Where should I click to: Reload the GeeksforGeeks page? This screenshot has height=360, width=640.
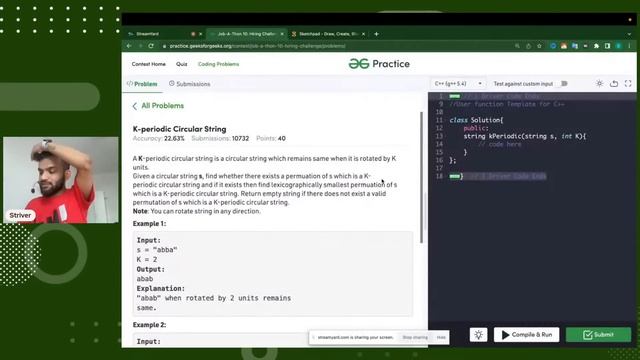click(151, 46)
